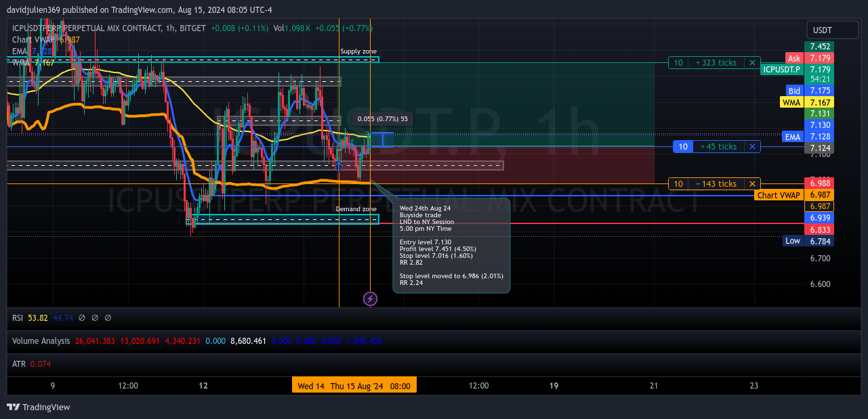Click quantity 10 on −143 ticks stop
868x419 pixels.
[678, 184]
